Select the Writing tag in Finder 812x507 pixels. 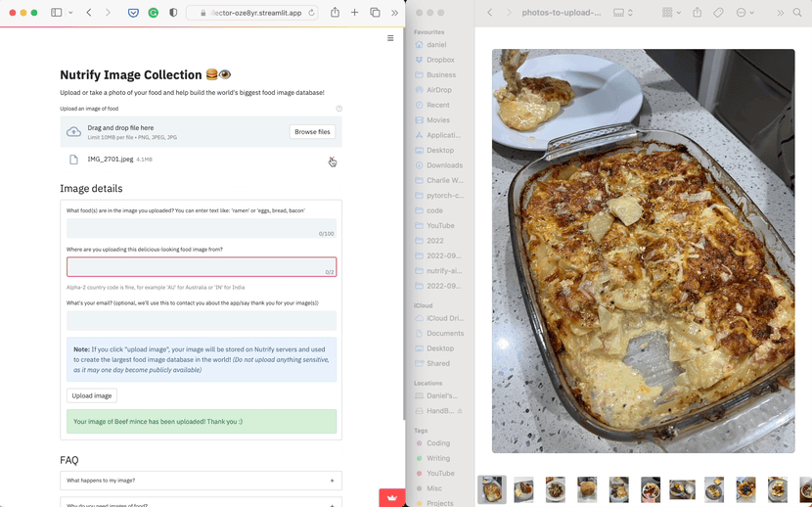pyautogui.click(x=437, y=458)
